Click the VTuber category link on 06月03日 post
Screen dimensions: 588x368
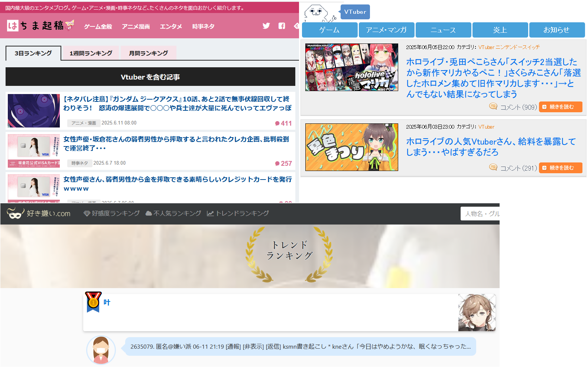(x=486, y=127)
